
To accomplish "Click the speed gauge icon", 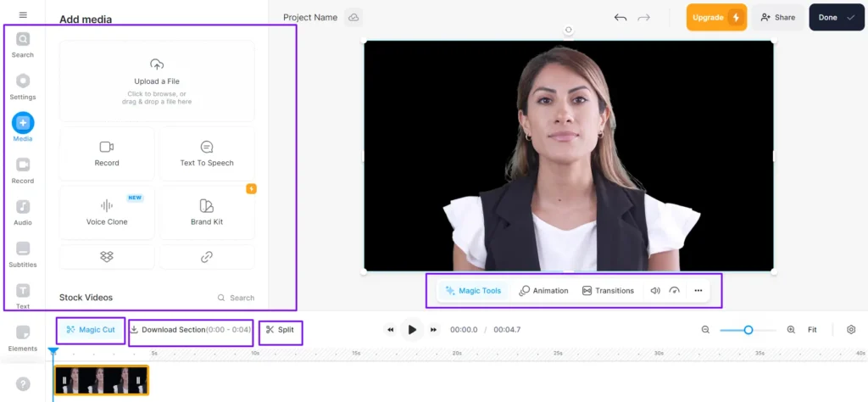I will click(674, 291).
